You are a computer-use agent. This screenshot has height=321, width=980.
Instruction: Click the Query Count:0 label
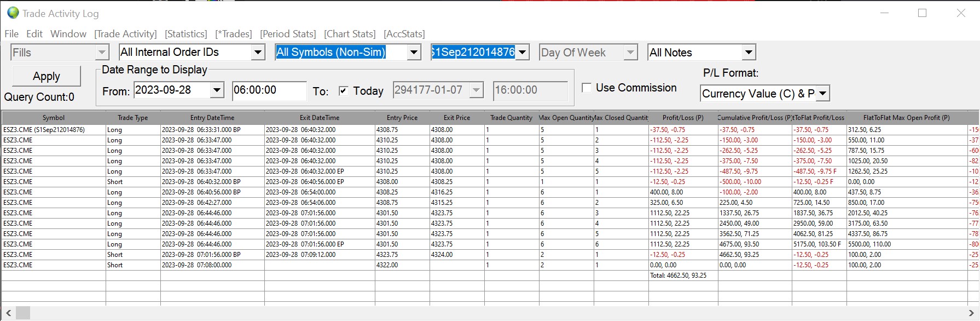39,97
